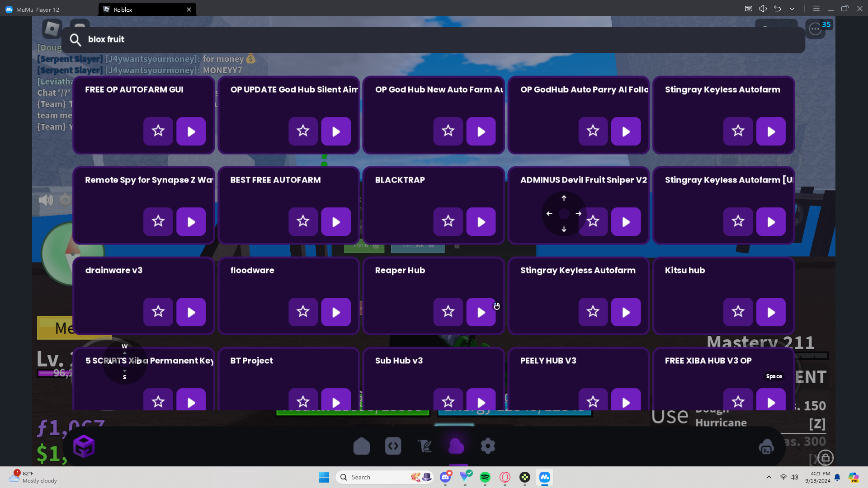Viewport: 868px width, 488px height.
Task: Expand the MuMu toolbar dropdown chevron
Action: point(792,9)
